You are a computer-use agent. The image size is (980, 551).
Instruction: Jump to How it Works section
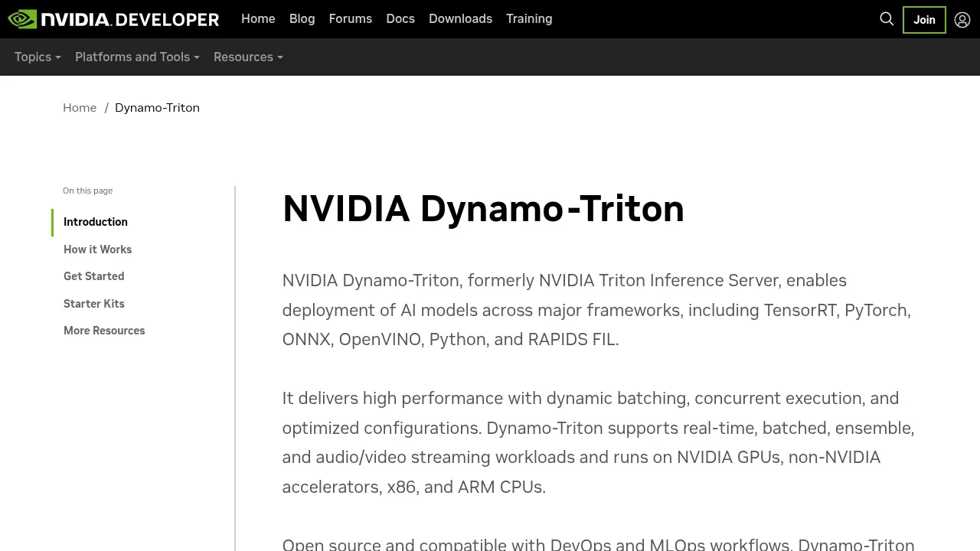point(97,249)
